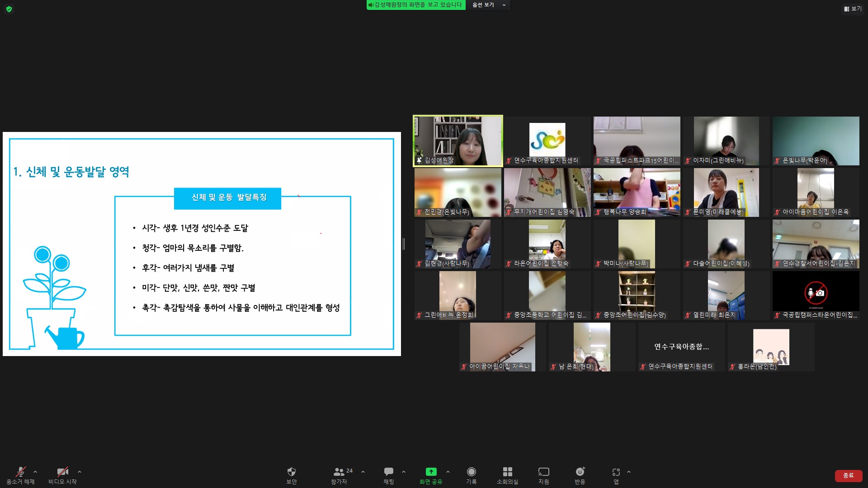The image size is (868, 488).
Task: Select 열린미래 최은지 video tile
Action: click(x=726, y=296)
